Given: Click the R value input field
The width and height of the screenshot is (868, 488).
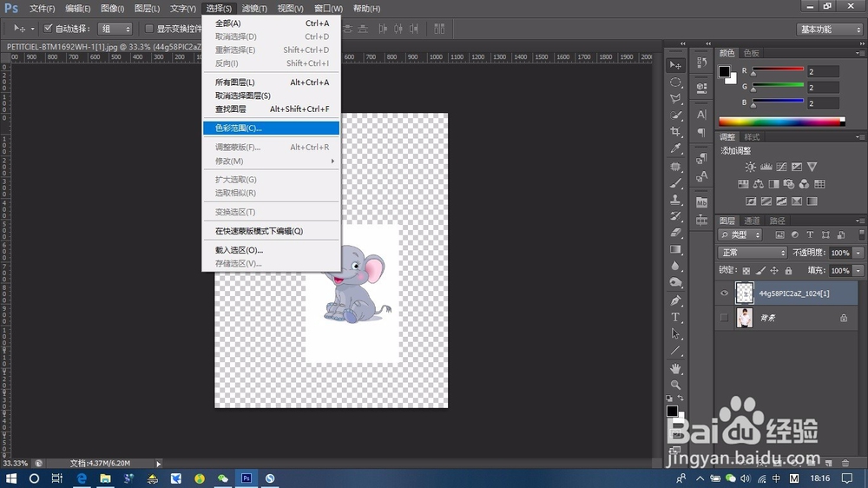Looking at the screenshot, I should tap(823, 71).
